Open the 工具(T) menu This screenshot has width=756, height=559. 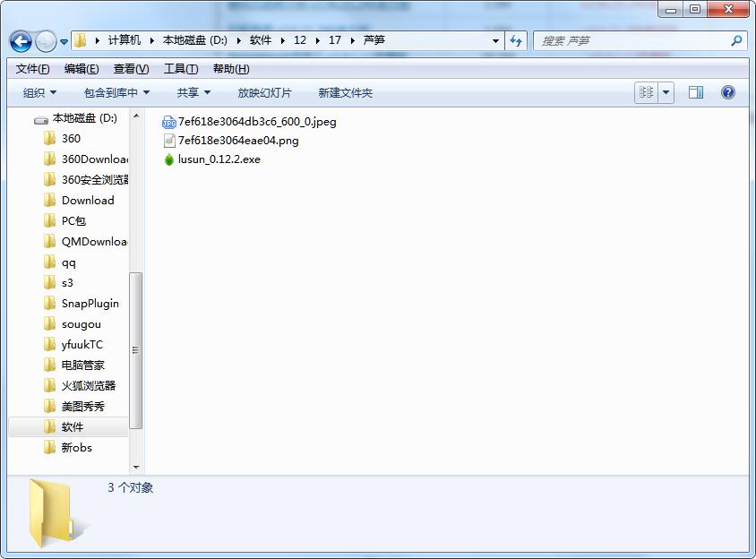[x=181, y=69]
